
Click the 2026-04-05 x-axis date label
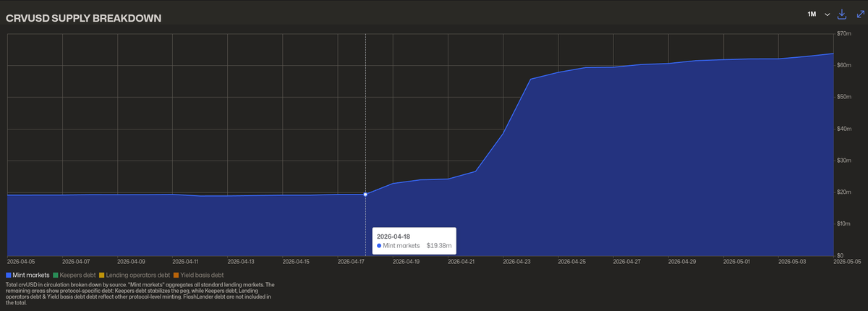click(x=21, y=261)
